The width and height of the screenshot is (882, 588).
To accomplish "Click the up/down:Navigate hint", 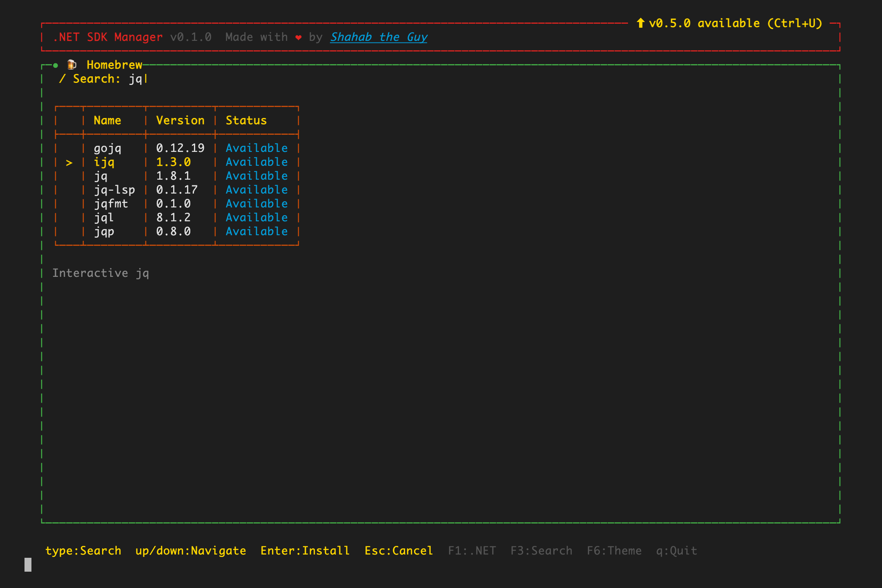I will [x=191, y=551].
